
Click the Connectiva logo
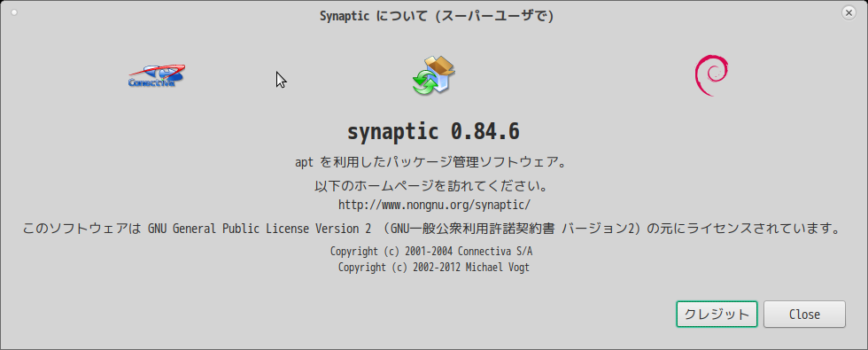pos(157,76)
